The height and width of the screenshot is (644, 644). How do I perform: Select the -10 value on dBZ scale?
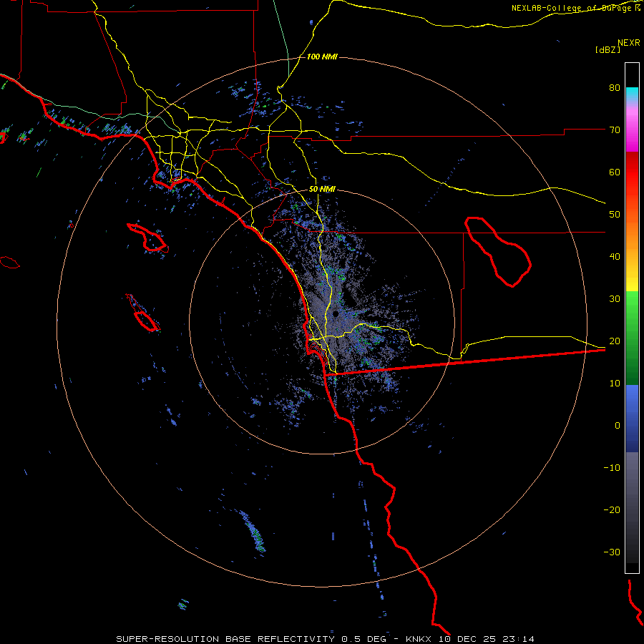coord(612,468)
